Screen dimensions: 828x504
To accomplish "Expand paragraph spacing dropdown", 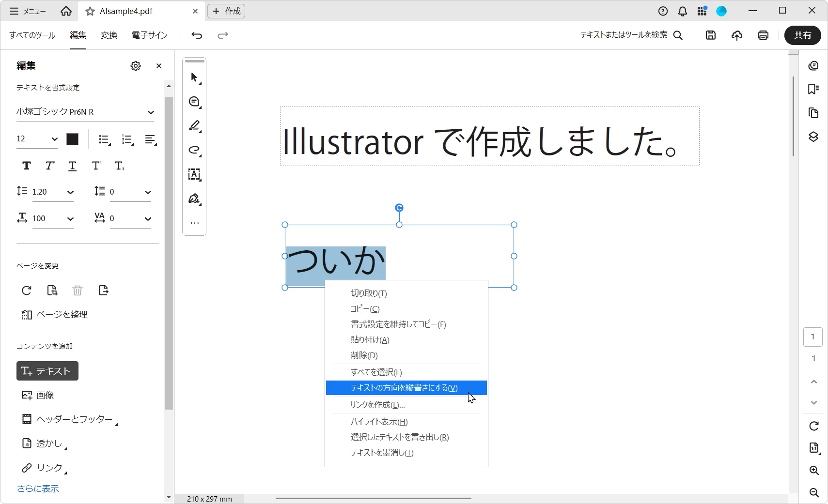I will (148, 192).
